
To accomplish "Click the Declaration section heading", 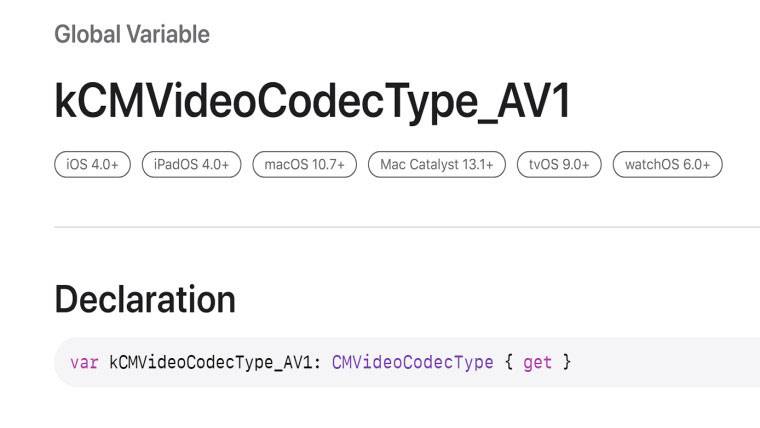I will coord(145,299).
